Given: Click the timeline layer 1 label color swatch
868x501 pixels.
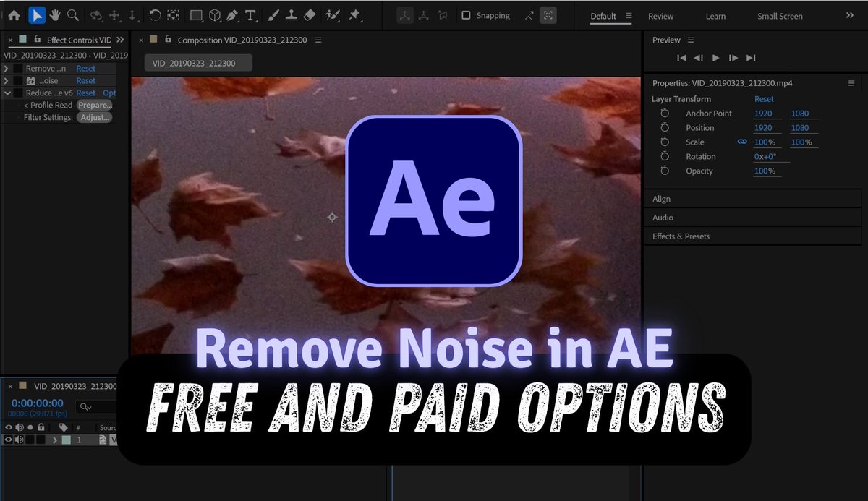Looking at the screenshot, I should pyautogui.click(x=67, y=440).
